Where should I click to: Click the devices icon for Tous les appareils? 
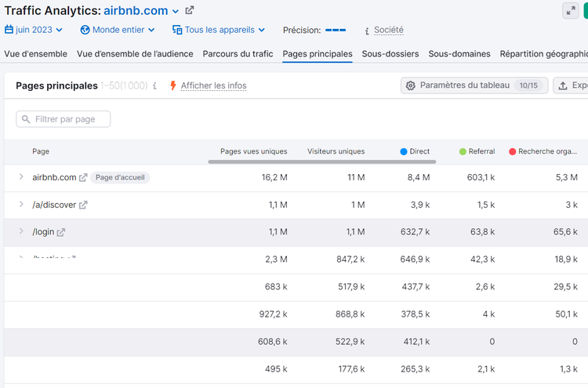(177, 30)
